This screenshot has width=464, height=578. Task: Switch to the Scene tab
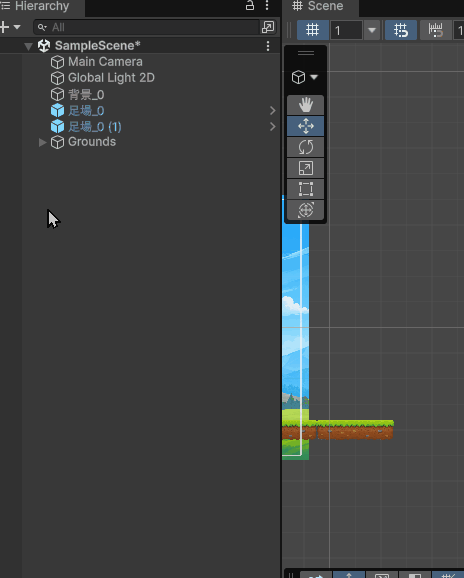pos(317,6)
